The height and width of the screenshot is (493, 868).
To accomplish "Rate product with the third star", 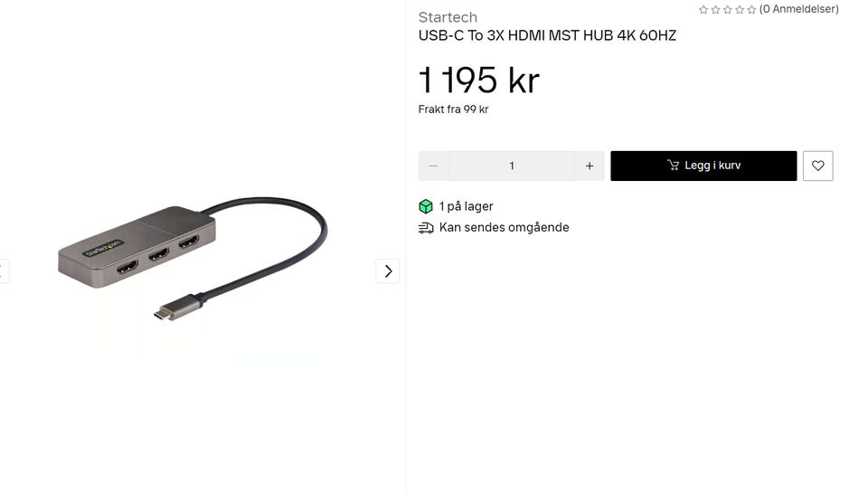I will tap(727, 9).
